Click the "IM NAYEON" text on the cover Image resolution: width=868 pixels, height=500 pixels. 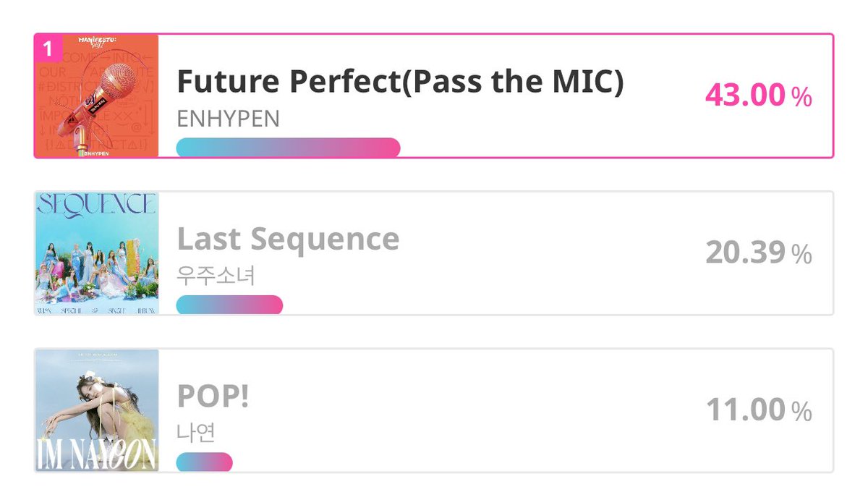point(97,456)
